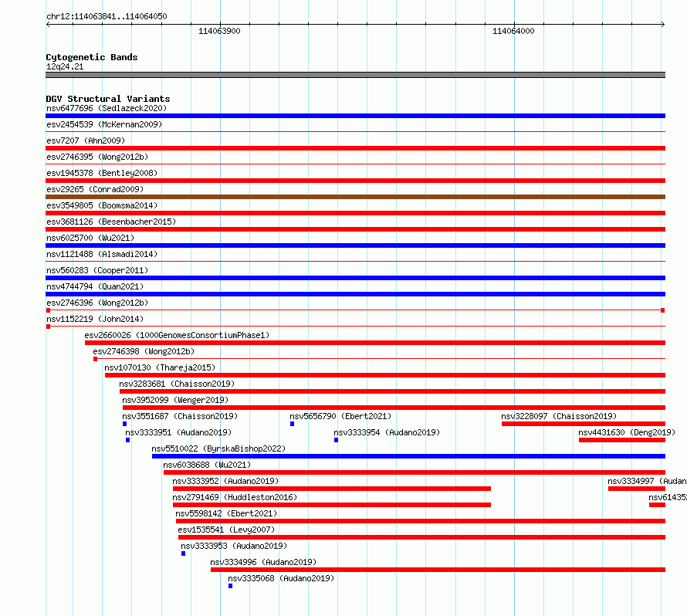
Task: Click the nsv6477696 (Sedlazeck2020) label
Action: click(x=107, y=108)
